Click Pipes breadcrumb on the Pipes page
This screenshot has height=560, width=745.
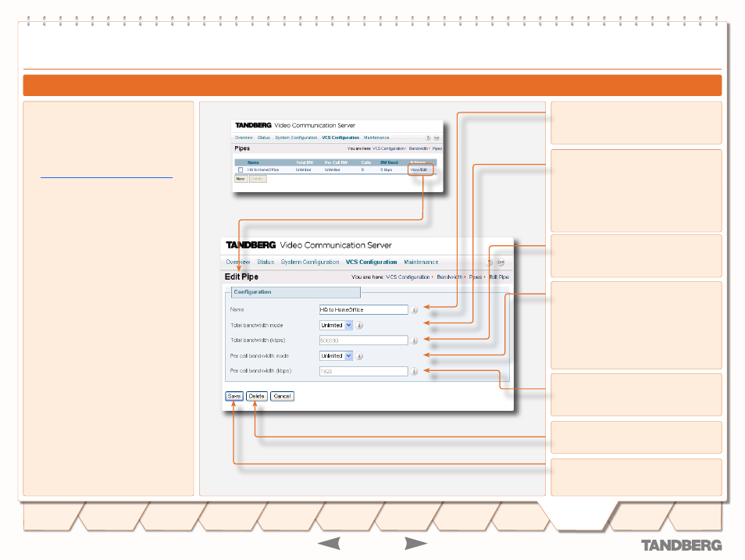tap(437, 149)
